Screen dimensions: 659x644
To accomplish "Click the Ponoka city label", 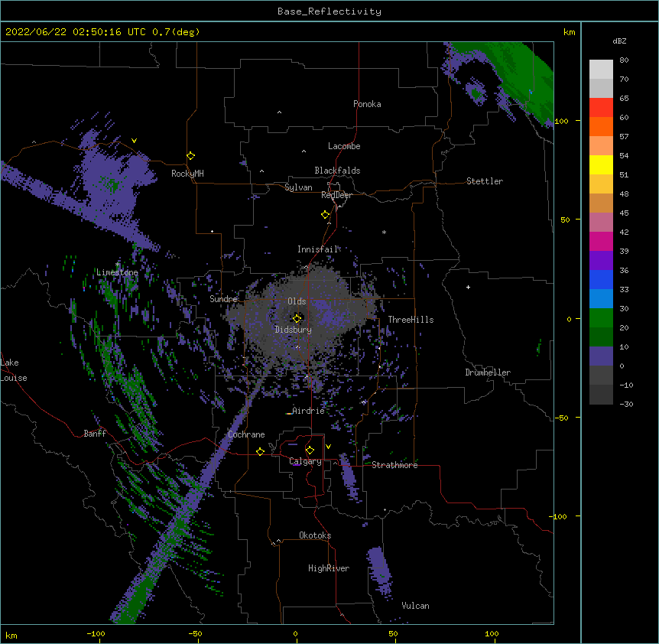I will coord(367,104).
